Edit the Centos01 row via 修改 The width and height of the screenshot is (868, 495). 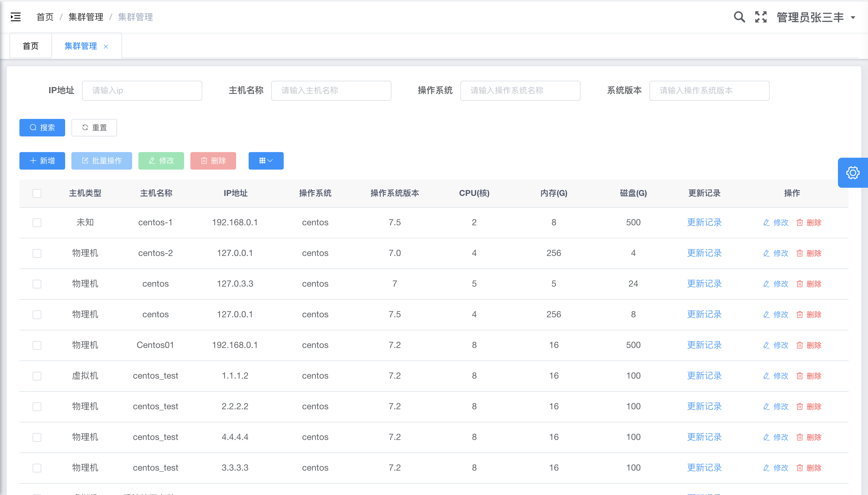[x=776, y=345]
